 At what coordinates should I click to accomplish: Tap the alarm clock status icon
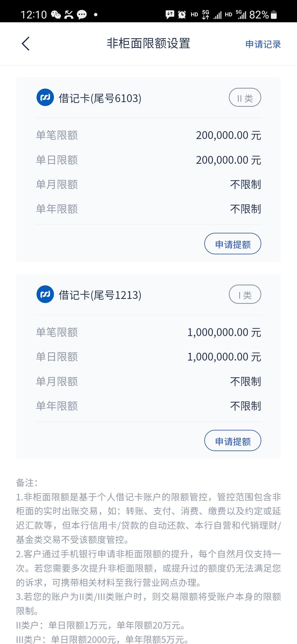pyautogui.click(x=182, y=15)
